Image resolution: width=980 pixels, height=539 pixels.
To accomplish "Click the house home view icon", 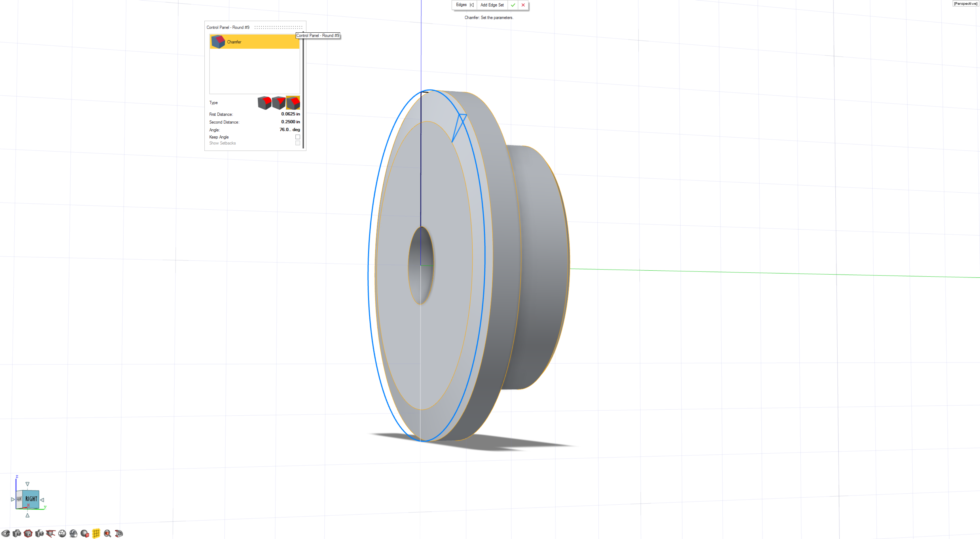I will [x=28, y=533].
